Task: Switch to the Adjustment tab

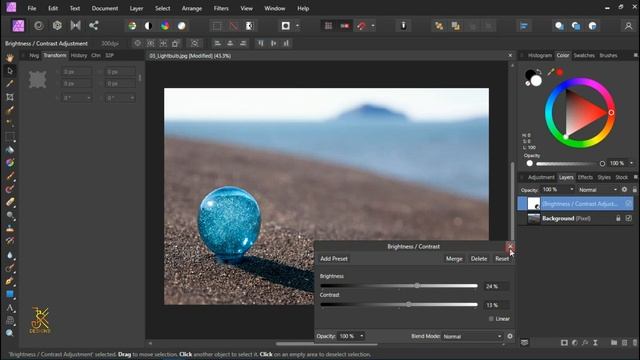Action: tap(541, 177)
